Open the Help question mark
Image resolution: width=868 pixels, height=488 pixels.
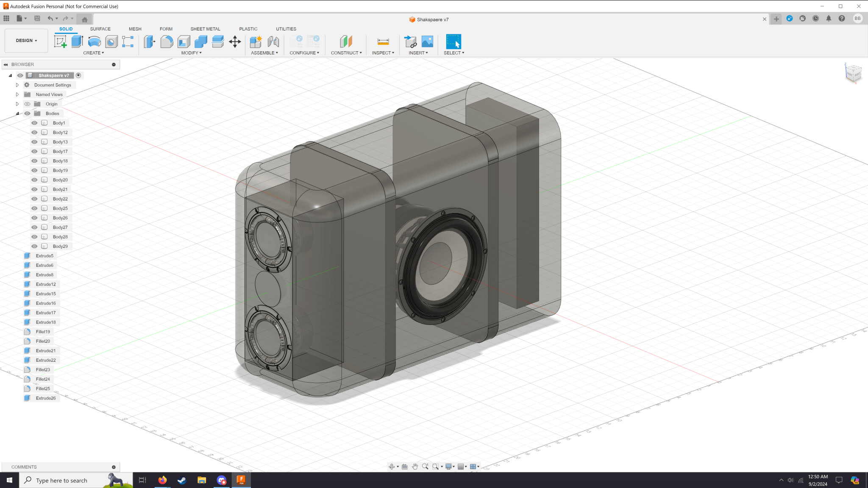click(842, 18)
